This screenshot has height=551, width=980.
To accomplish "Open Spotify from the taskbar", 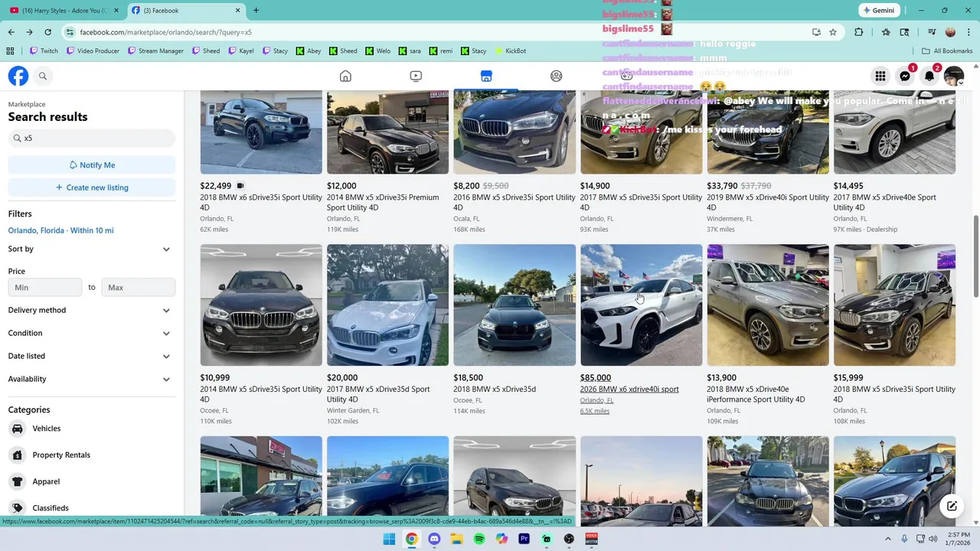I will coord(479,539).
